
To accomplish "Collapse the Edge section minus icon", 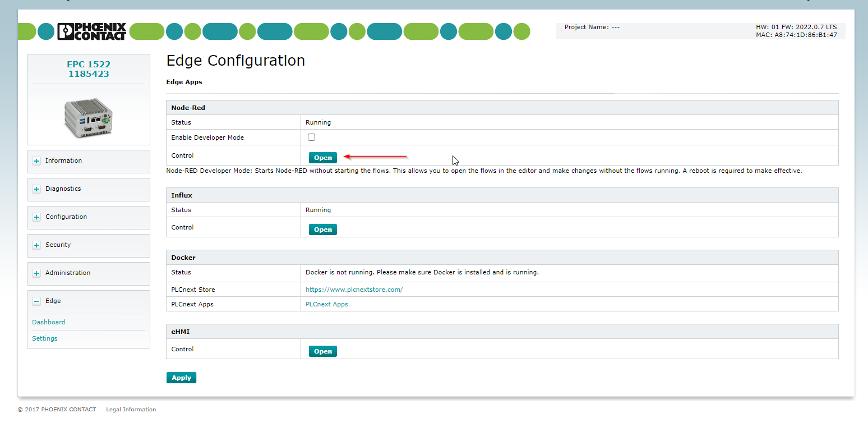I will click(x=36, y=301).
